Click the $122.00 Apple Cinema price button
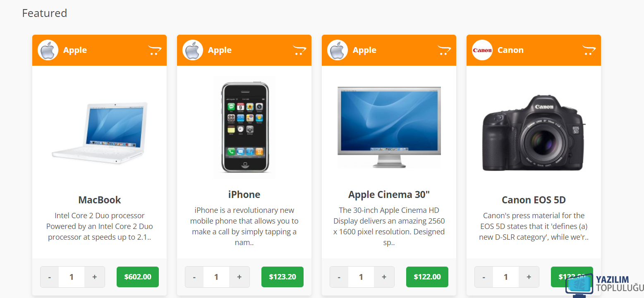This screenshot has width=644, height=298. 427,277
